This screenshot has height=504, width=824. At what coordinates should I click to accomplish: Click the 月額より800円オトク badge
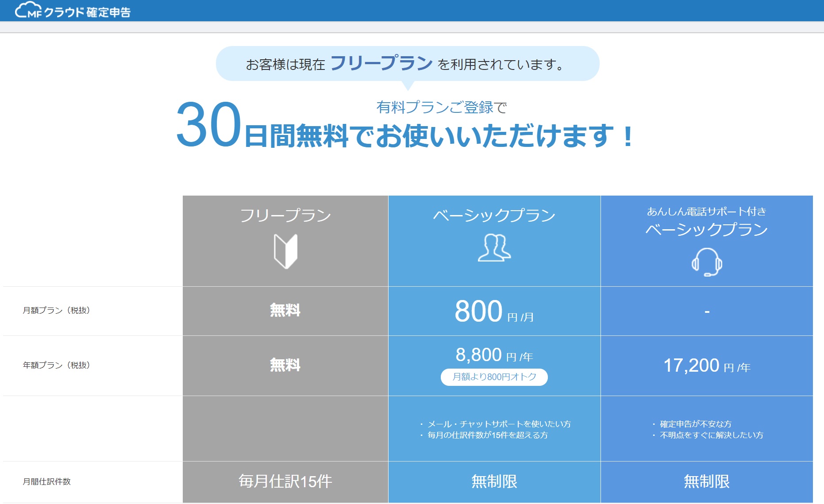pyautogui.click(x=494, y=377)
